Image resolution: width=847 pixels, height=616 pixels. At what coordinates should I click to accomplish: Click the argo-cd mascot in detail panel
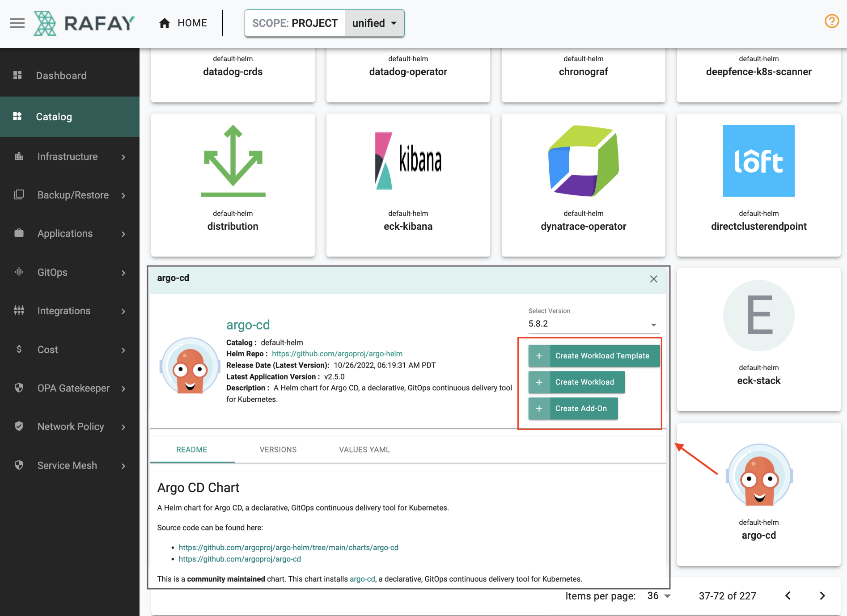pyautogui.click(x=190, y=366)
